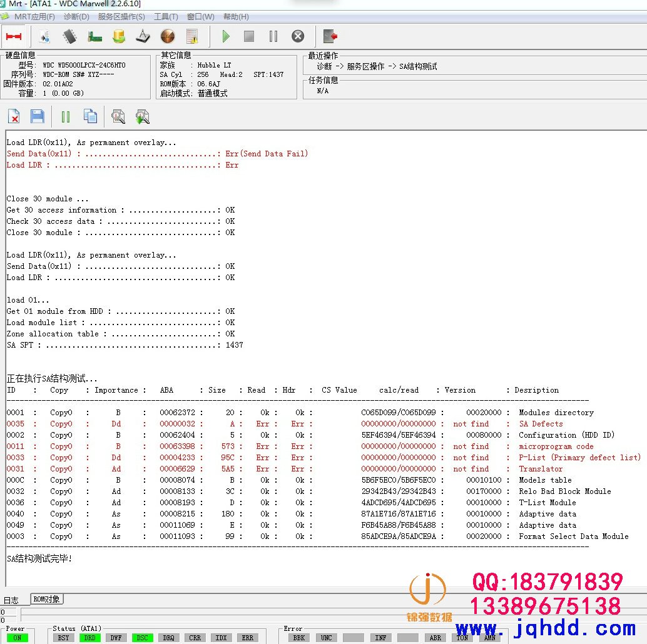Click the round cancel X icon
The image size is (647, 644).
[x=297, y=37]
